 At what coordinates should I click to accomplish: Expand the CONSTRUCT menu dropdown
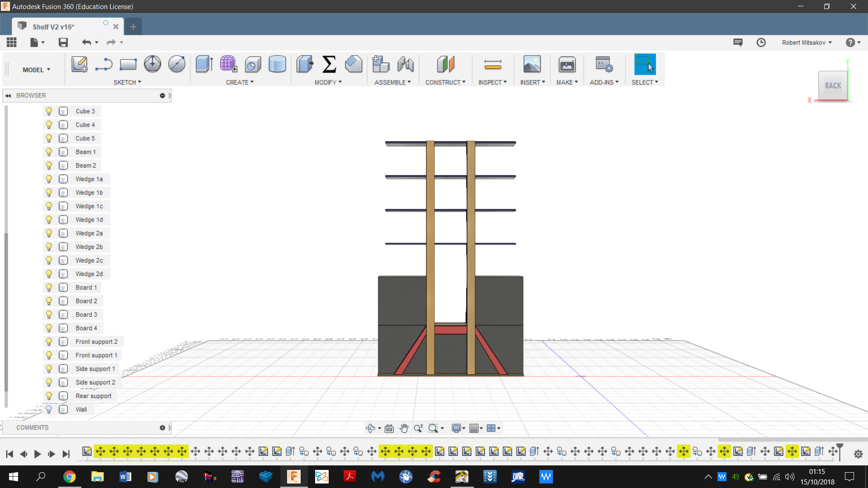(x=445, y=82)
